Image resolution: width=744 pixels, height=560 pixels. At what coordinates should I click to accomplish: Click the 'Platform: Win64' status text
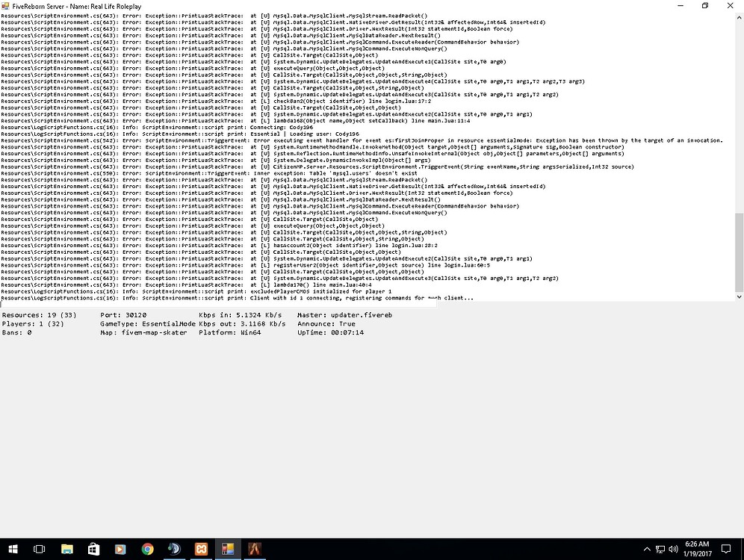229,332
